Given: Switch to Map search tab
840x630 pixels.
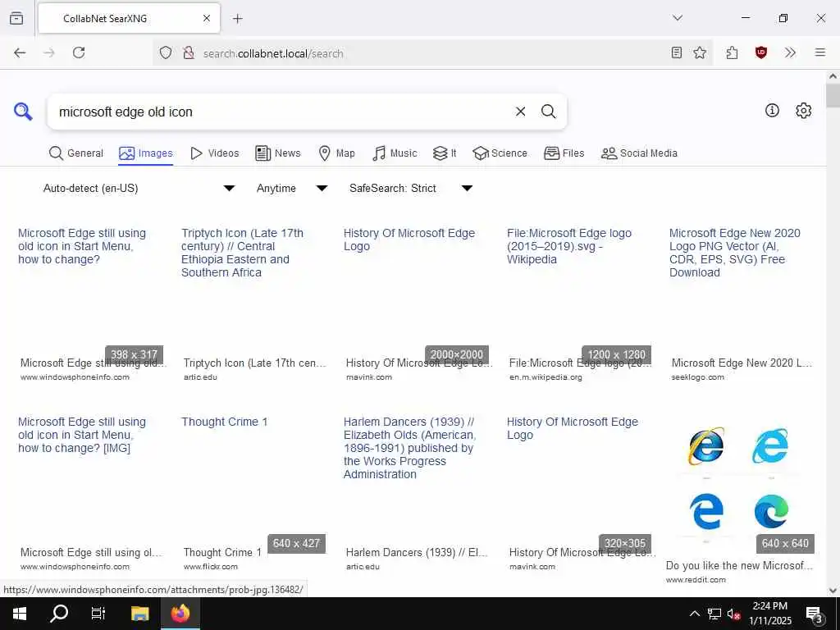Looking at the screenshot, I should click(336, 153).
